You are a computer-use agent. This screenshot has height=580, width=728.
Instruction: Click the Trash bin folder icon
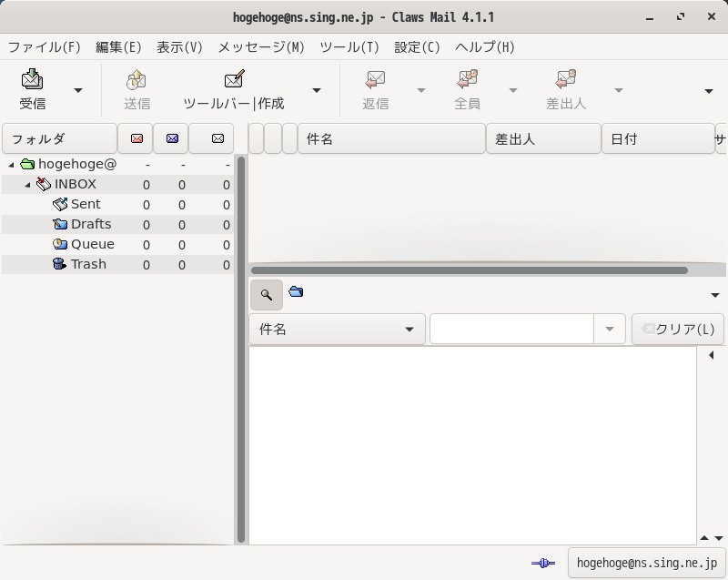pyautogui.click(x=59, y=264)
